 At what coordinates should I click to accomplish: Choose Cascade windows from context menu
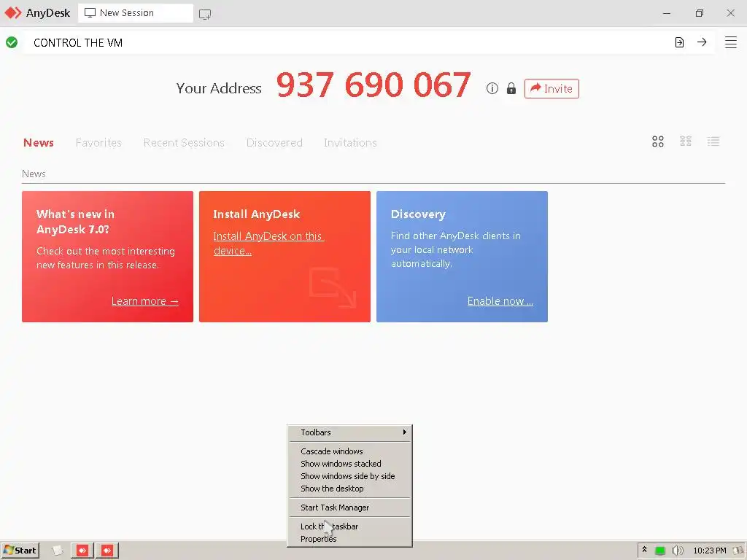coord(349,451)
